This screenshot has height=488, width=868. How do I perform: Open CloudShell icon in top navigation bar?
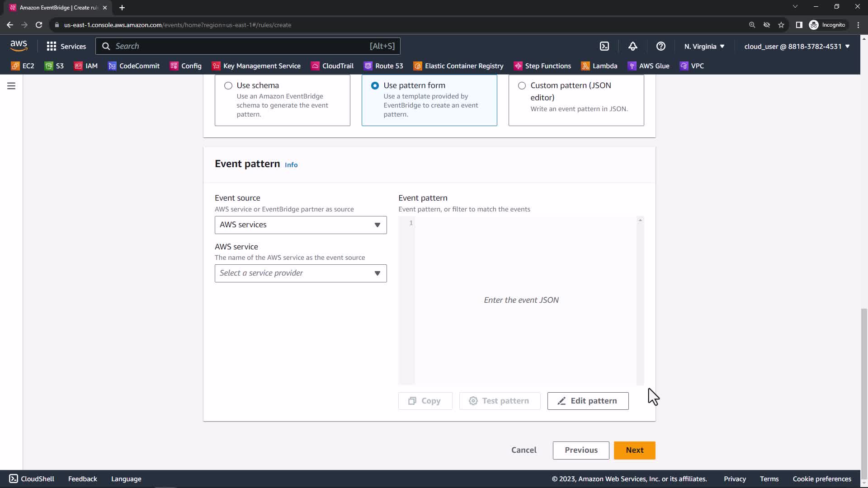click(x=604, y=46)
